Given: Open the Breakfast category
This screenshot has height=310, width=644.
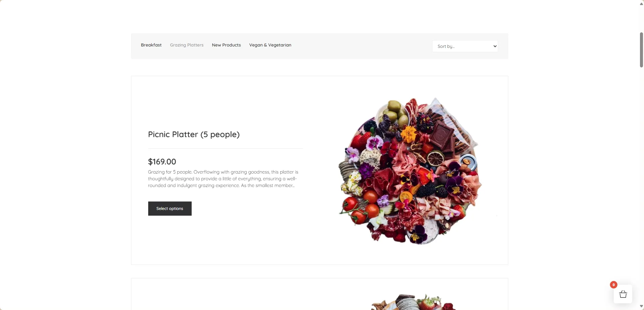Looking at the screenshot, I should point(151,45).
